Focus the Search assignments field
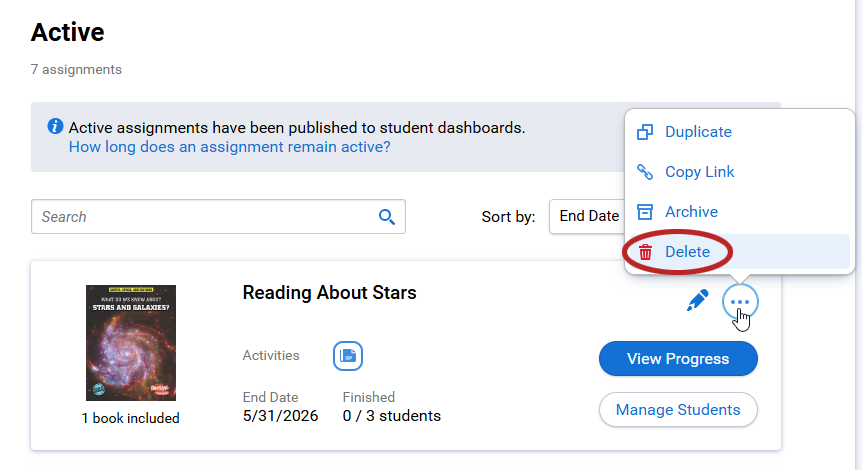This screenshot has height=470, width=862. pyautogui.click(x=218, y=217)
